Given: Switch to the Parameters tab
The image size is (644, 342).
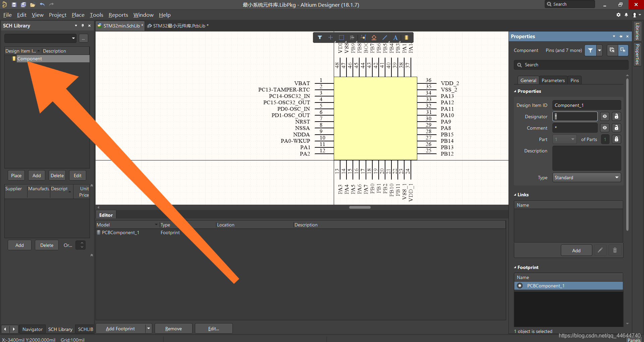Looking at the screenshot, I should point(553,80).
